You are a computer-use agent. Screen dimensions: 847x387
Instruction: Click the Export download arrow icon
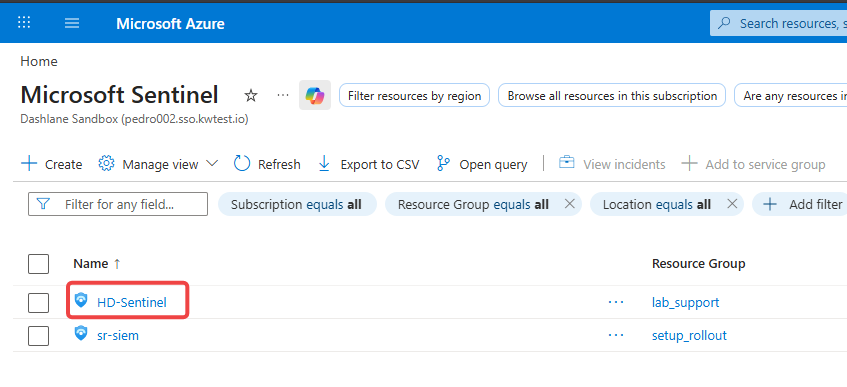(x=324, y=163)
